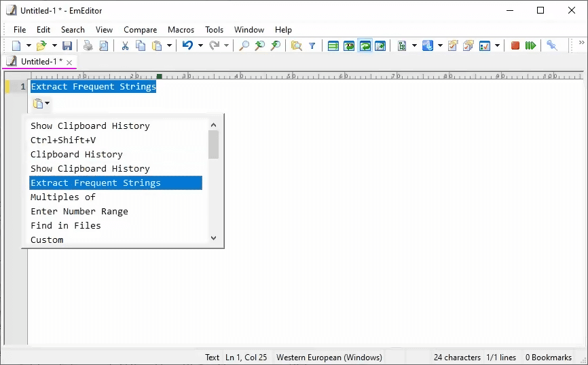Switch to No Wrap mode
588x365 pixels.
coord(333,45)
